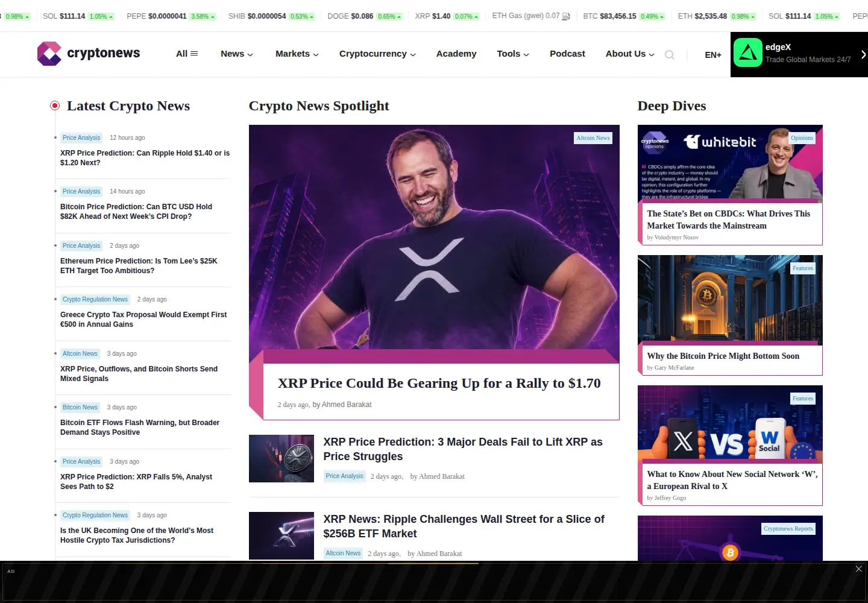Open the Greece Crypto Tax Proposal article
The height and width of the screenshot is (603, 868).
[x=143, y=320]
